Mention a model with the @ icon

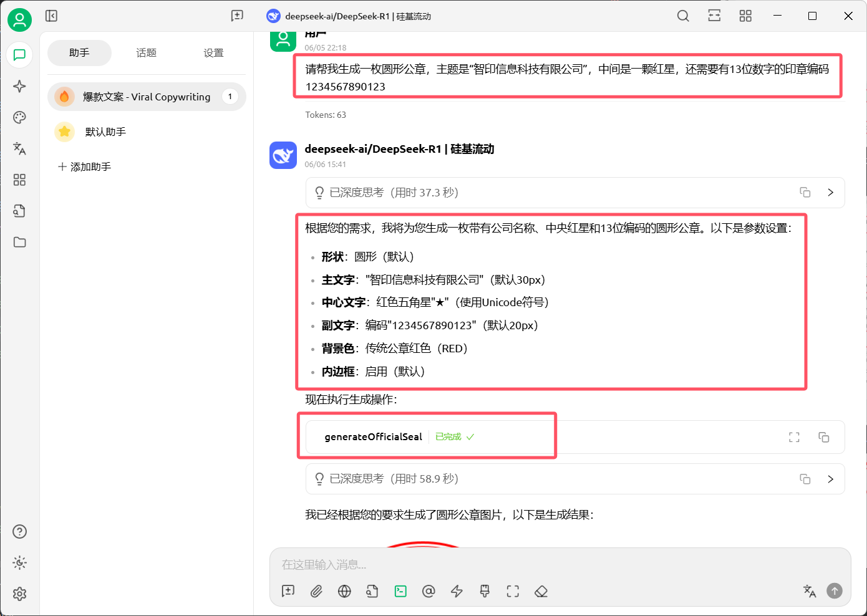pyautogui.click(x=429, y=591)
